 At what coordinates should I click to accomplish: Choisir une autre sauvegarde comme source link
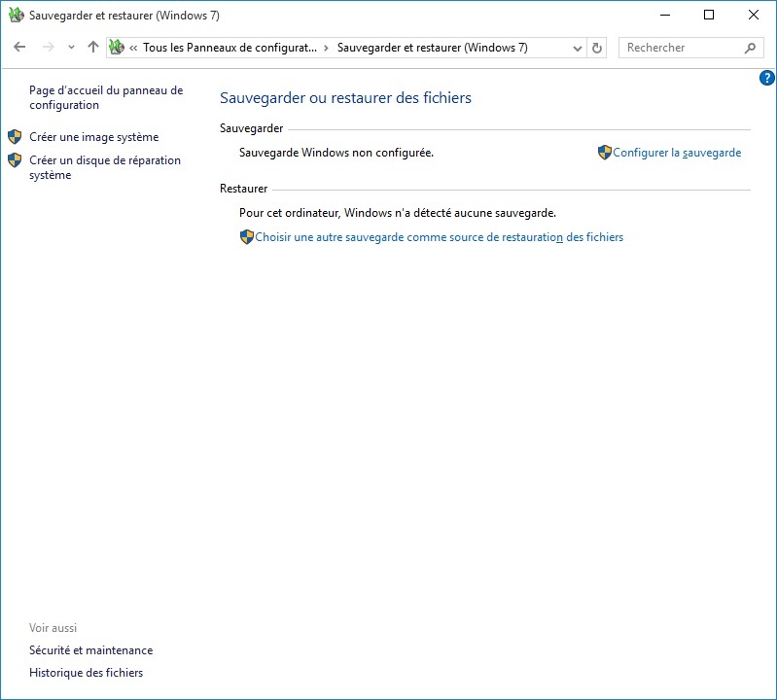click(x=439, y=237)
